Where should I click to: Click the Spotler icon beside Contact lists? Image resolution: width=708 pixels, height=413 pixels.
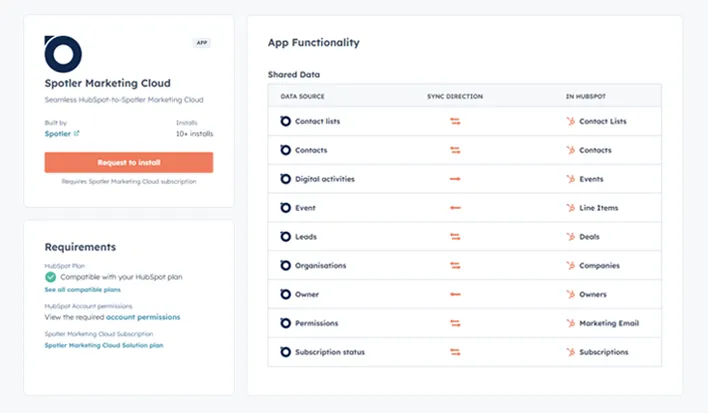coord(286,121)
